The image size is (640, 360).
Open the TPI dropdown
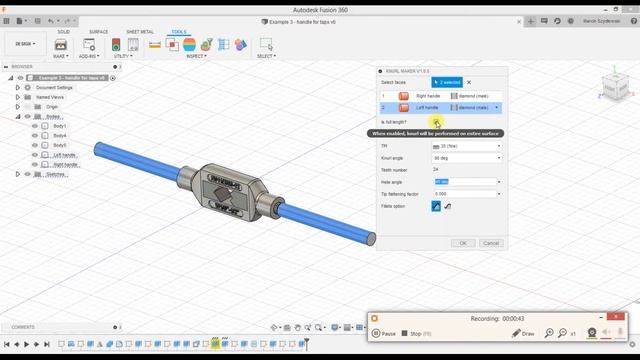pos(467,146)
